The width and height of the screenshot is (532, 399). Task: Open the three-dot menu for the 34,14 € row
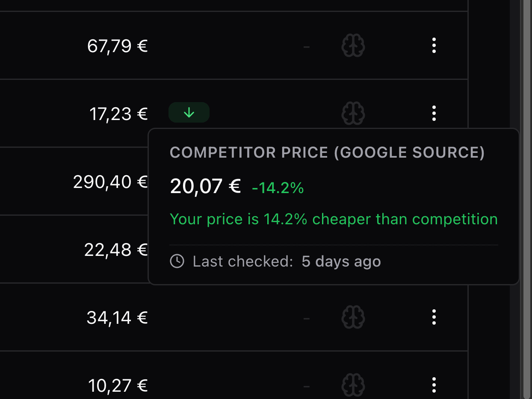coord(434,317)
